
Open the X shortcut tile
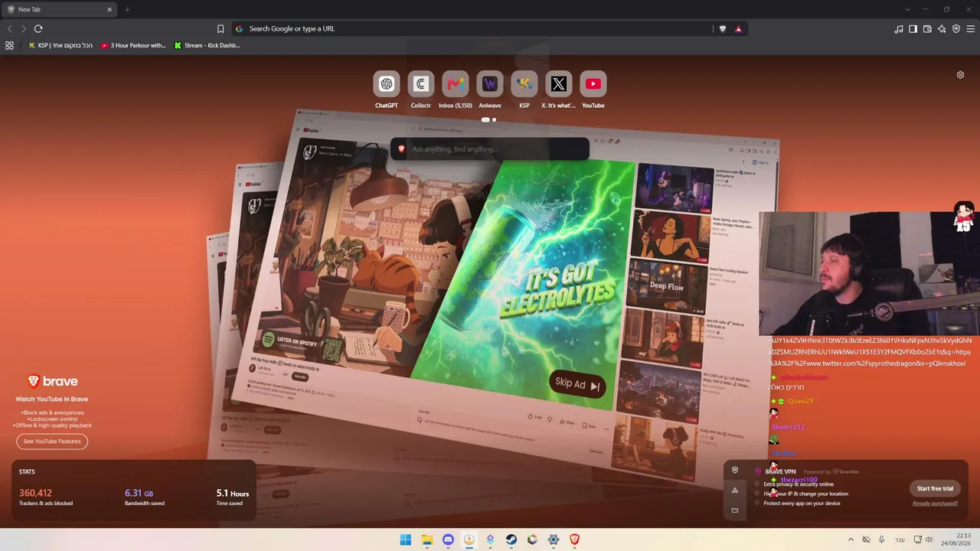(x=558, y=84)
